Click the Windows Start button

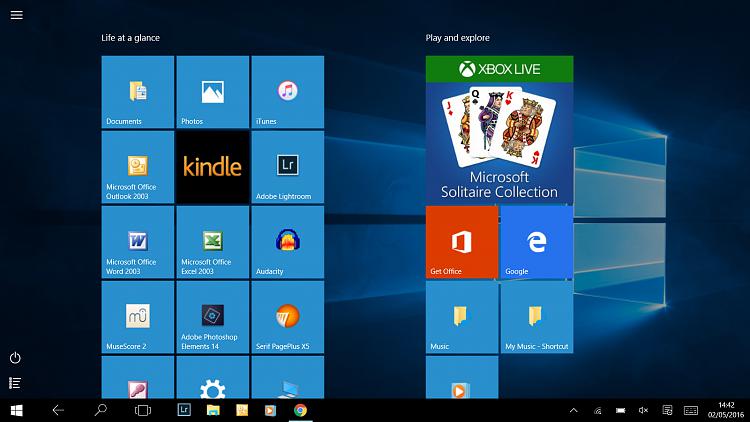[17, 411]
